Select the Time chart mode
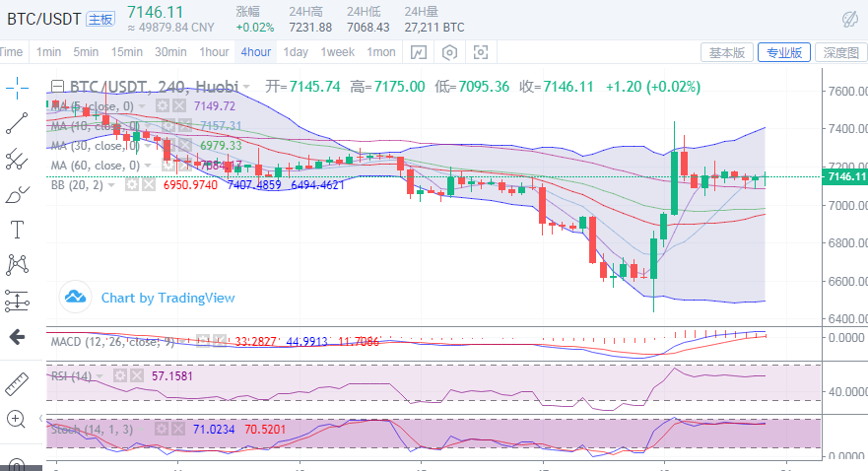This screenshot has width=868, height=471. point(11,52)
